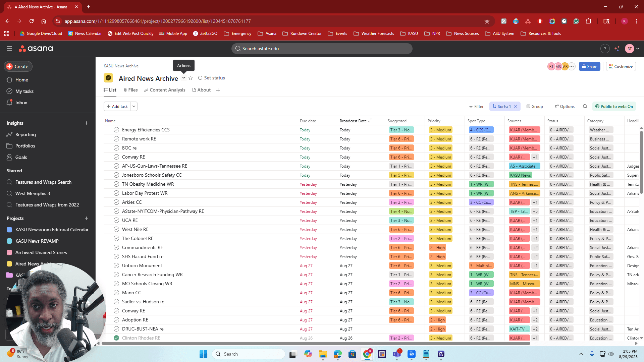This screenshot has width=644, height=362.
Task: Uncheck completed Clinton Rhodes RE task
Action: [x=116, y=338]
